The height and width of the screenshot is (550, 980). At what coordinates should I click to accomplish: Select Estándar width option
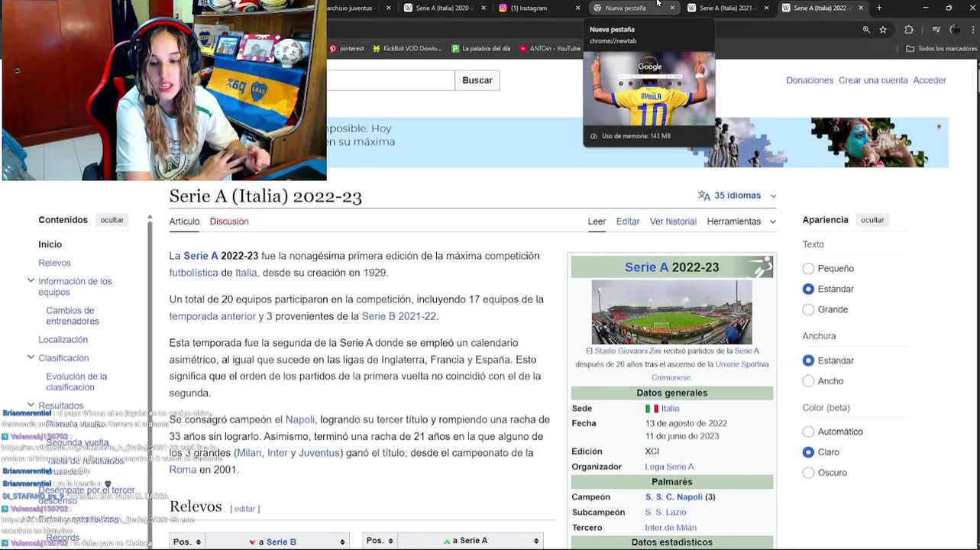[808, 361]
